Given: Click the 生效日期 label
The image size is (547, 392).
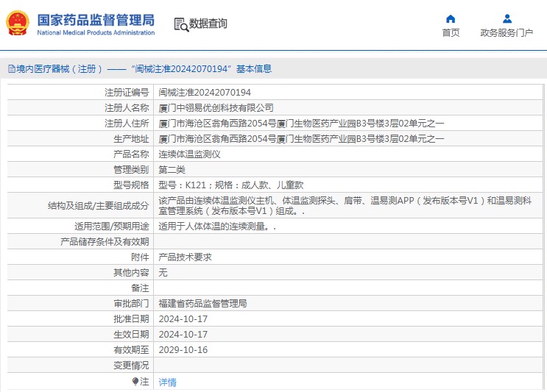Looking at the screenshot, I should coord(131,335).
